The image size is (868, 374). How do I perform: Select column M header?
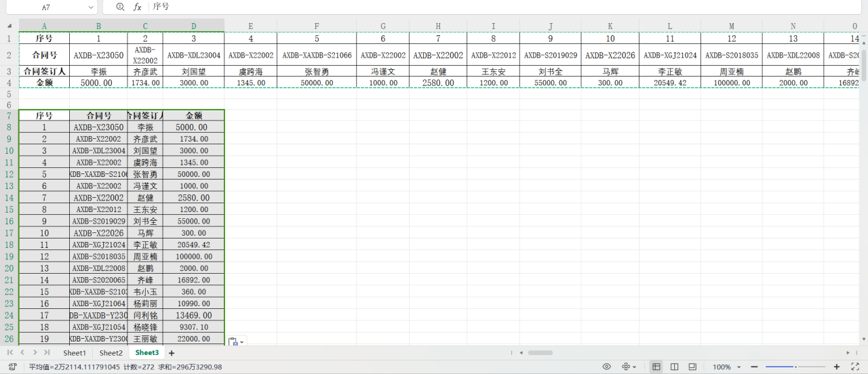click(732, 26)
